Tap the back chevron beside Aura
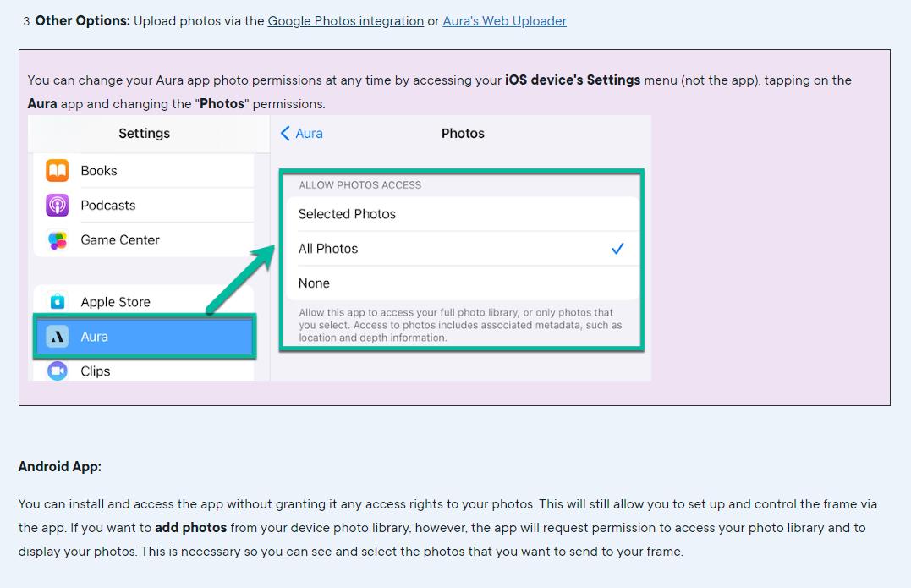Screen dimensions: 911x588 tap(286, 134)
